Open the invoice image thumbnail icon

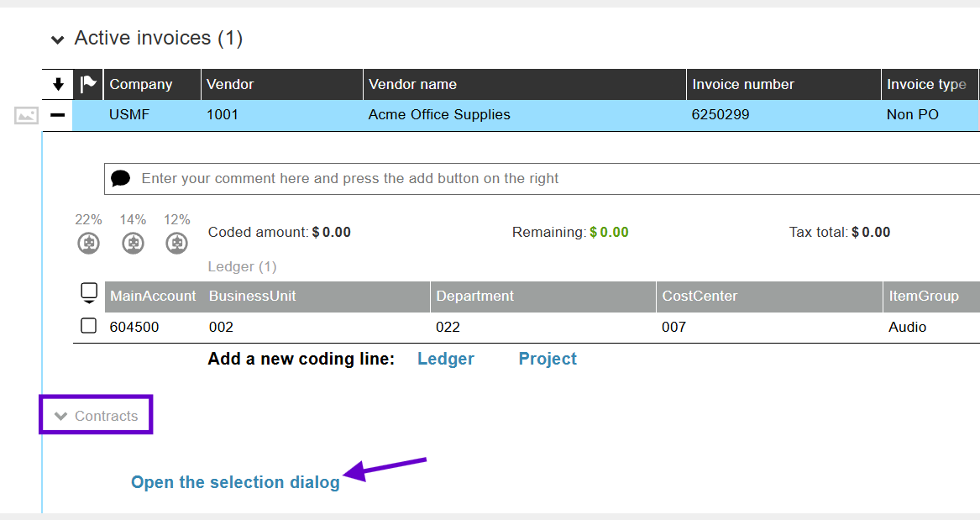tap(26, 115)
